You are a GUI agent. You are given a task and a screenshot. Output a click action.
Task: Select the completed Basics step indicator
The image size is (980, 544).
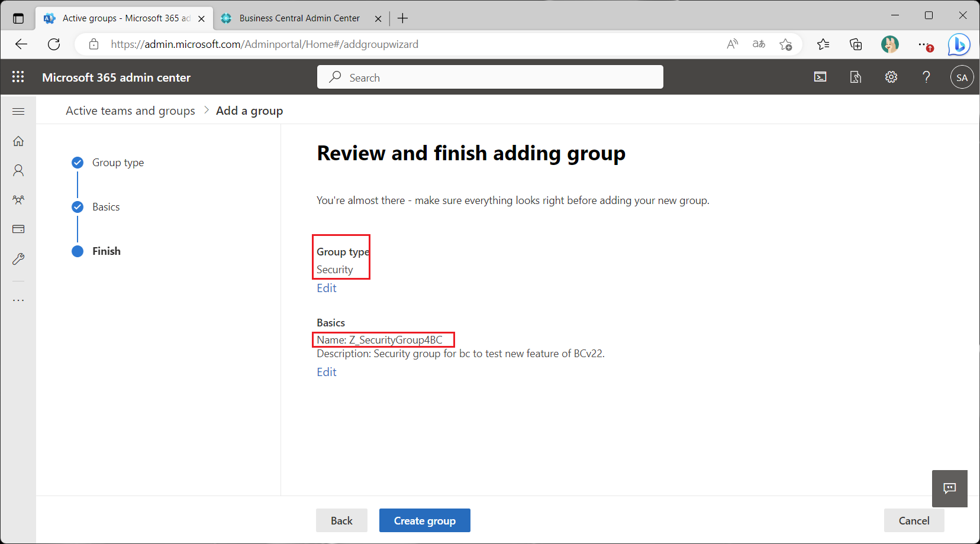tap(78, 206)
